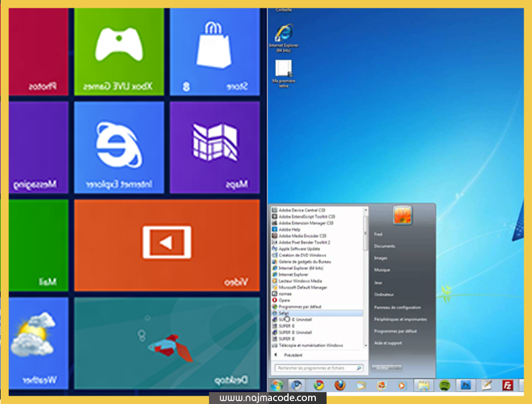
Task: Open the Maps tile
Action: click(x=215, y=148)
